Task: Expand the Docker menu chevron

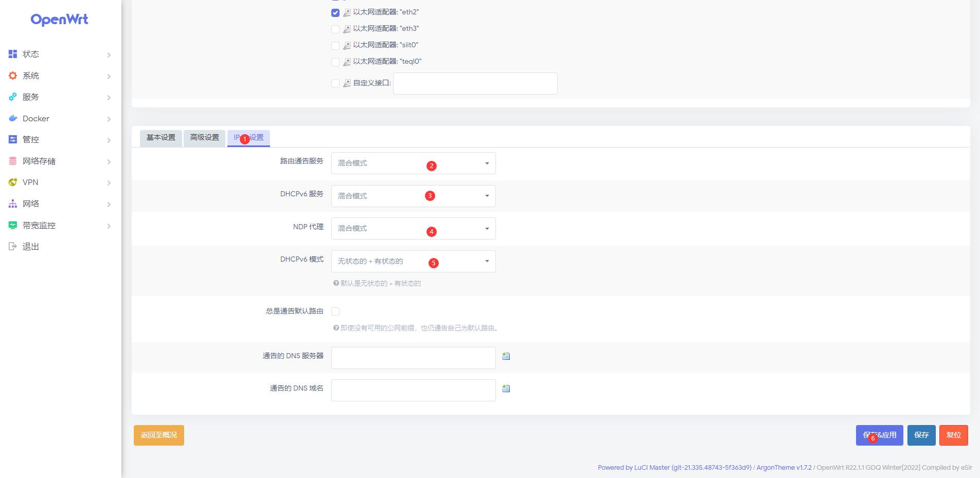Action: point(109,119)
